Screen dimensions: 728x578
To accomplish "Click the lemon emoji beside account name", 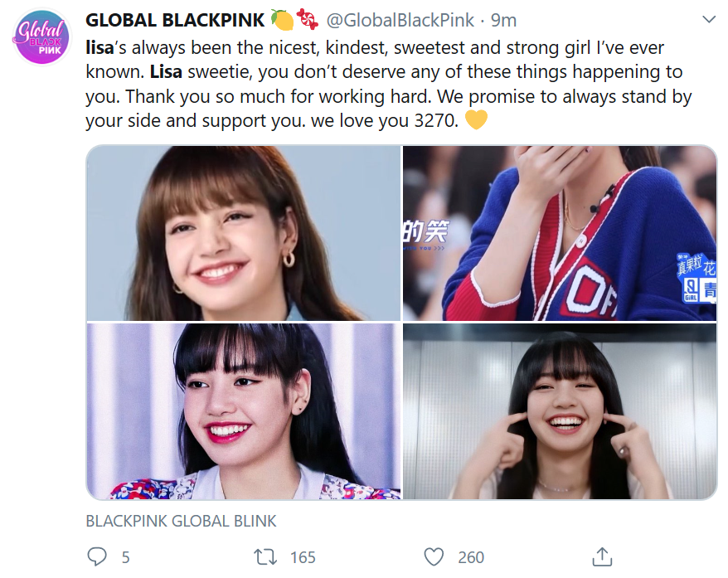I will [x=282, y=20].
